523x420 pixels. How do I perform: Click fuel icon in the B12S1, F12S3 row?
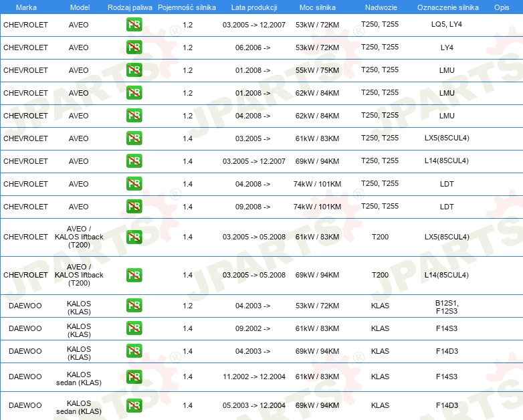click(x=134, y=305)
